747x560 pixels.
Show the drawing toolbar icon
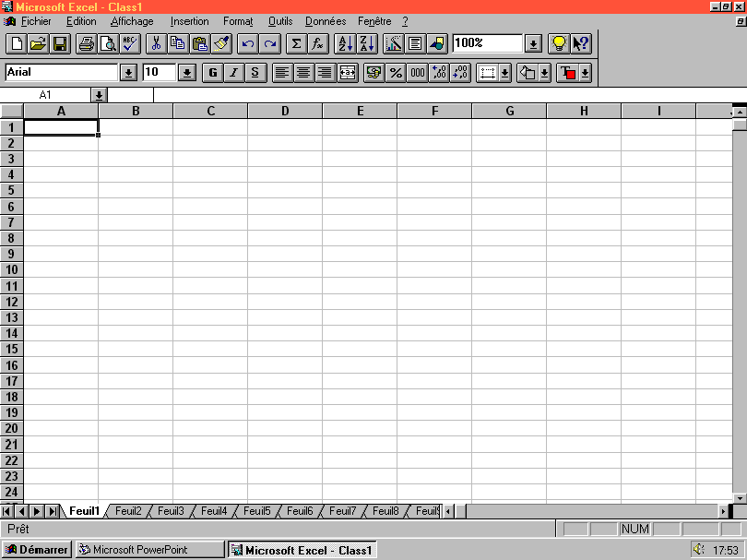(x=437, y=44)
